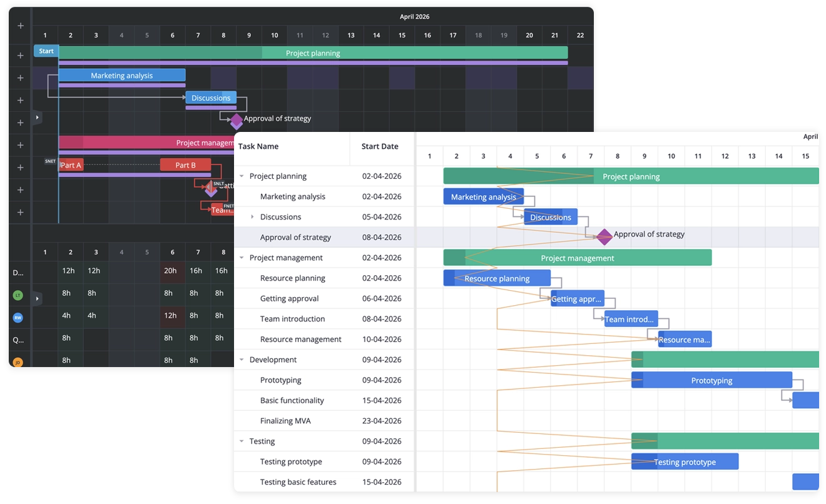
Task: Select the blue Marketing analysis bar in the dark chart
Action: (122, 76)
